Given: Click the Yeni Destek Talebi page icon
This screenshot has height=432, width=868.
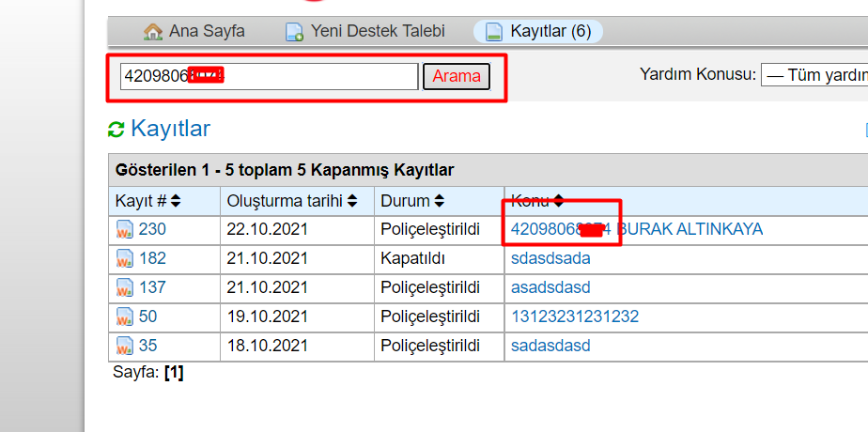Looking at the screenshot, I should (294, 32).
